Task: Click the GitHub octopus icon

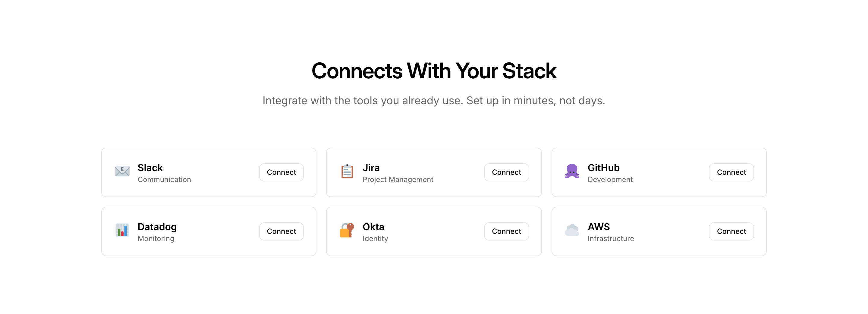Action: 572,171
